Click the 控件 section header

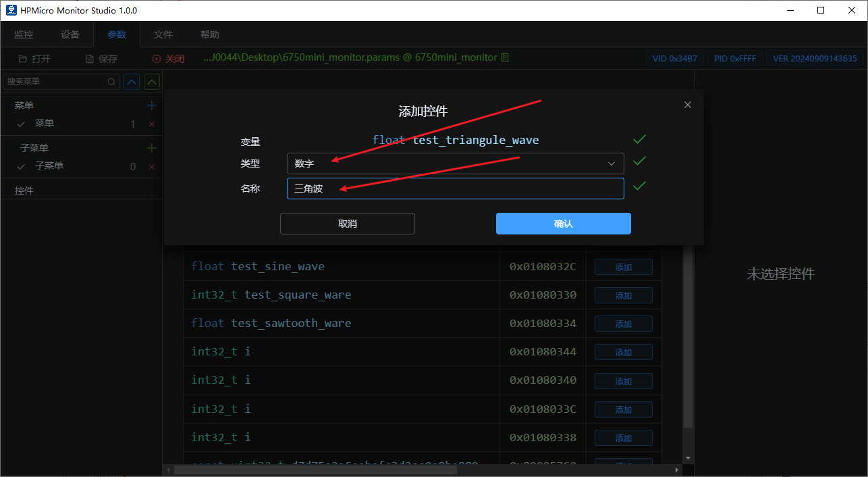[24, 191]
